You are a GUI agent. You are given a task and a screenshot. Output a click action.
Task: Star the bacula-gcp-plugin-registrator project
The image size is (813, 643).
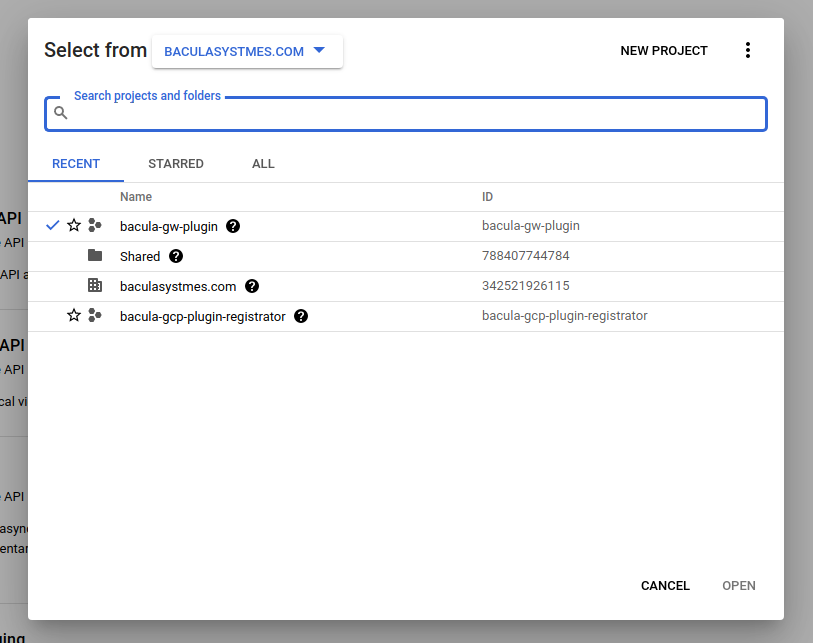[74, 315]
